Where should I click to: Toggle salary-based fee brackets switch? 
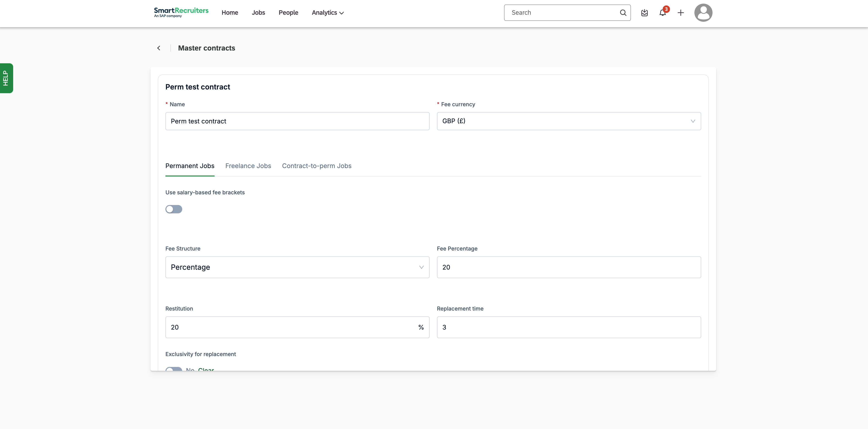pyautogui.click(x=174, y=209)
